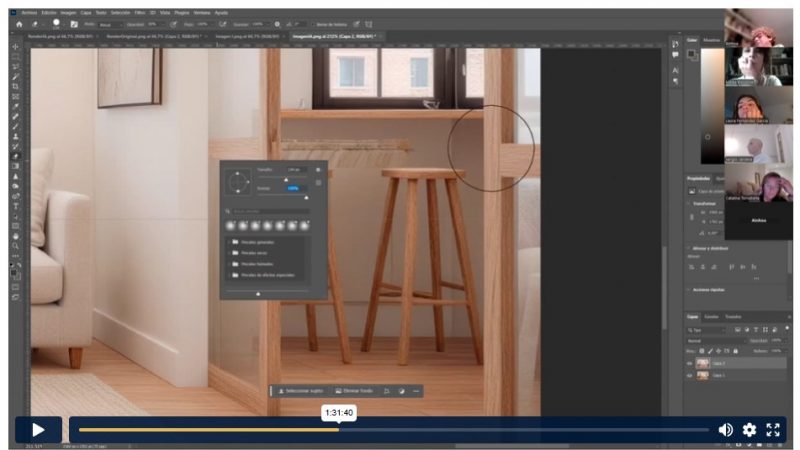Open the Archivo menu
This screenshot has height=450, width=800.
point(28,12)
